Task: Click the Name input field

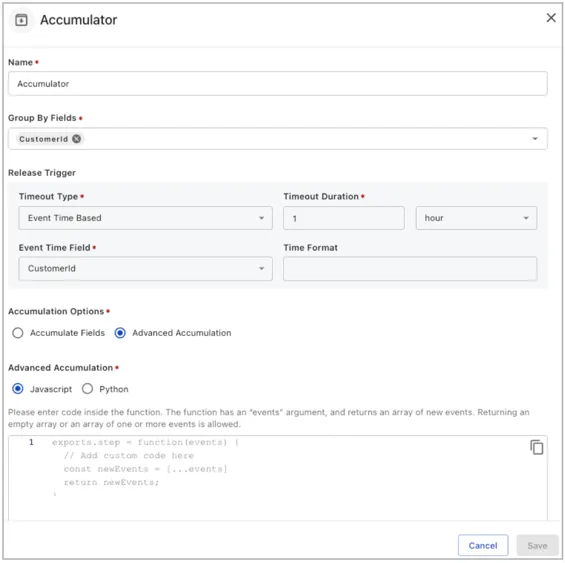Action: click(x=277, y=84)
